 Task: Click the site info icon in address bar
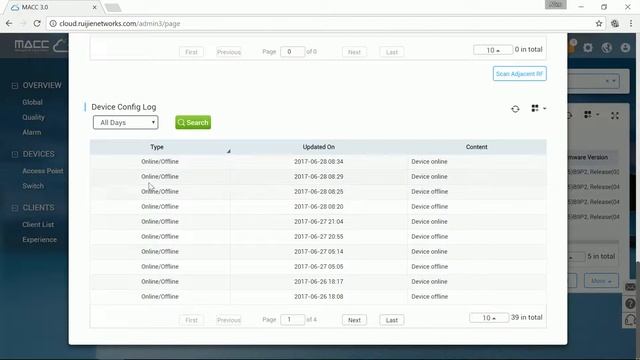click(53, 24)
